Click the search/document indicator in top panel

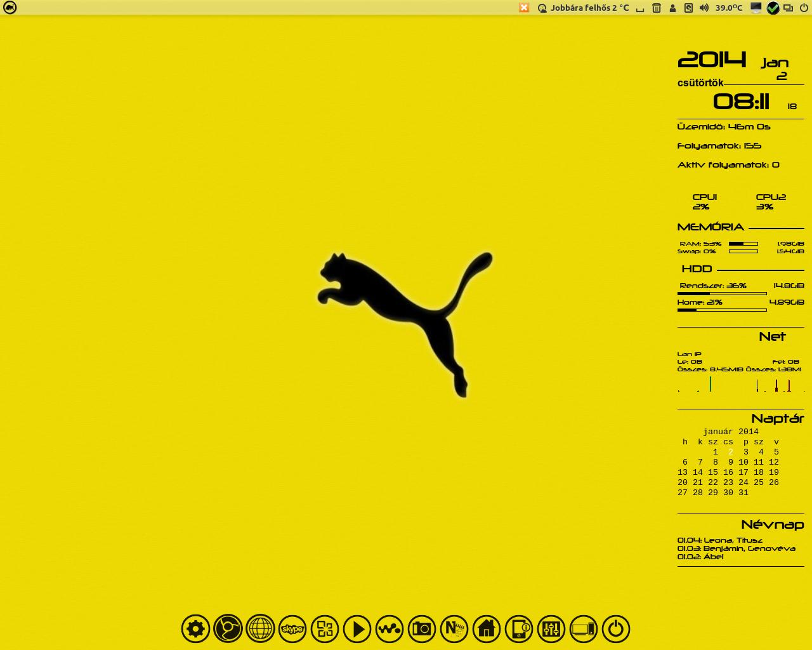point(688,8)
